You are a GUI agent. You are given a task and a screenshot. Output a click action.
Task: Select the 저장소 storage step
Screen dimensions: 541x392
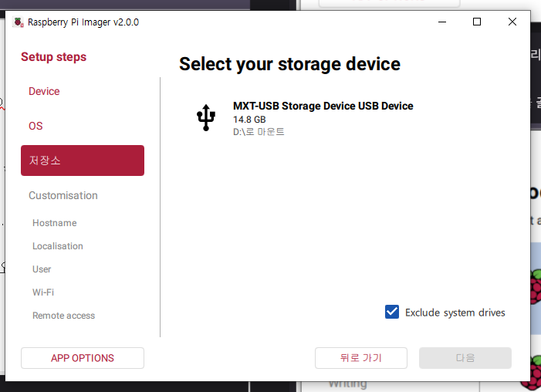(83, 161)
